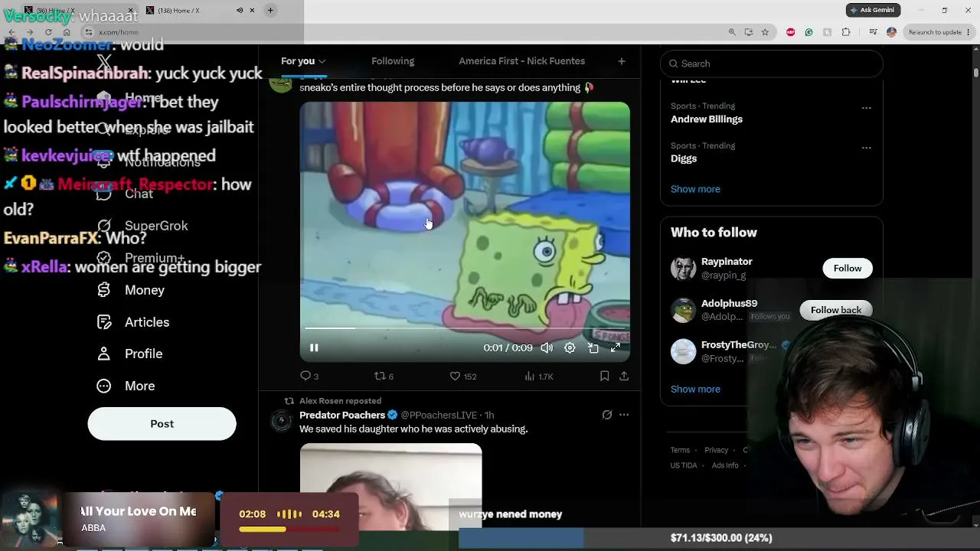Mute the video volume
Image resolution: width=980 pixels, height=551 pixels.
pyautogui.click(x=547, y=347)
